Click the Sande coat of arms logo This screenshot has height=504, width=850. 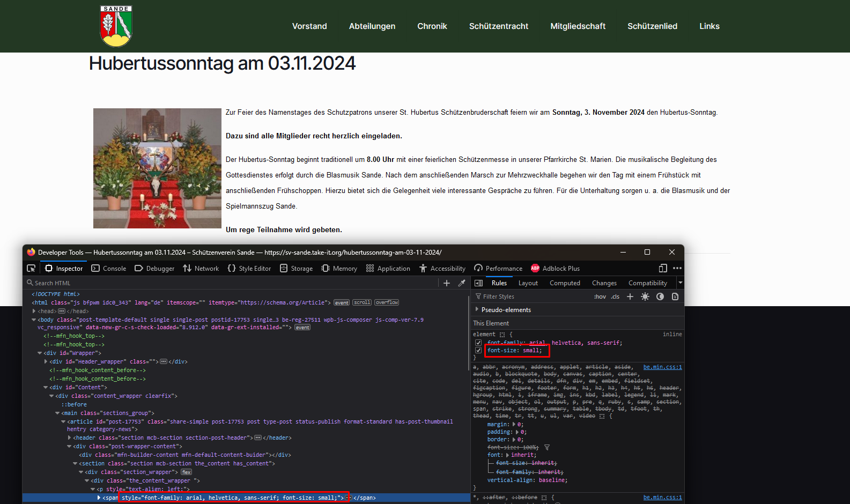click(116, 26)
